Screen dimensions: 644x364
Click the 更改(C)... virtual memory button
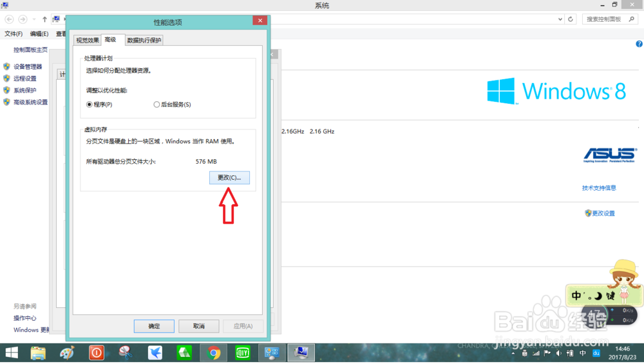click(229, 177)
